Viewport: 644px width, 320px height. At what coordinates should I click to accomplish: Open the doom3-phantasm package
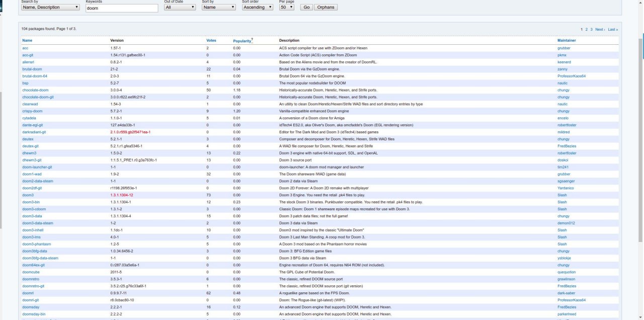coord(36,244)
